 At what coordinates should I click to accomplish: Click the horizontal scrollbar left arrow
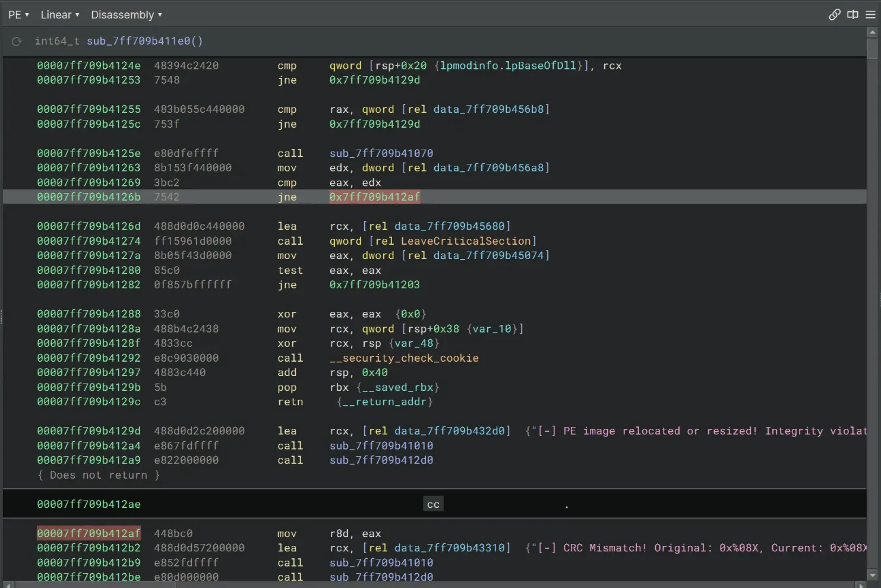coord(7,585)
